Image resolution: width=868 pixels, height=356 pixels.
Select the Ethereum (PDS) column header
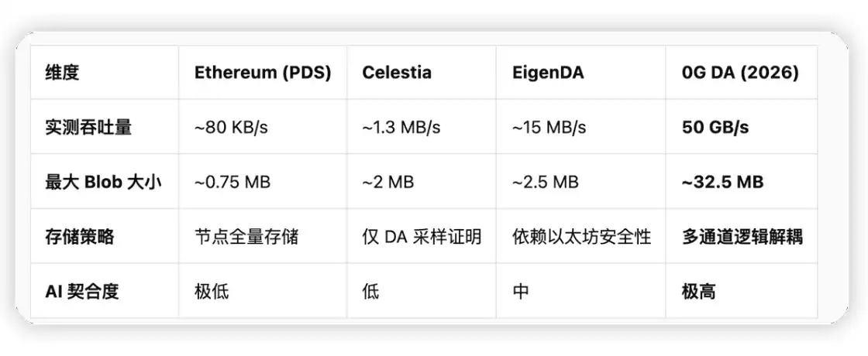[x=262, y=73]
